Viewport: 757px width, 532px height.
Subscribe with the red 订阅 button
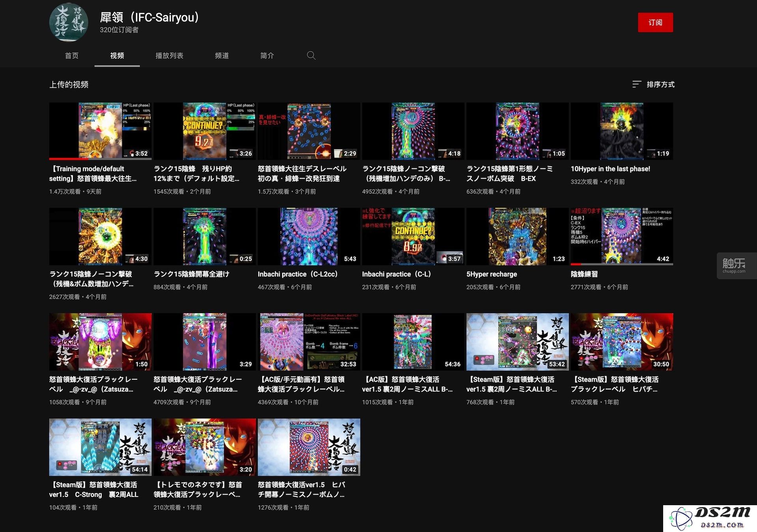pyautogui.click(x=655, y=22)
